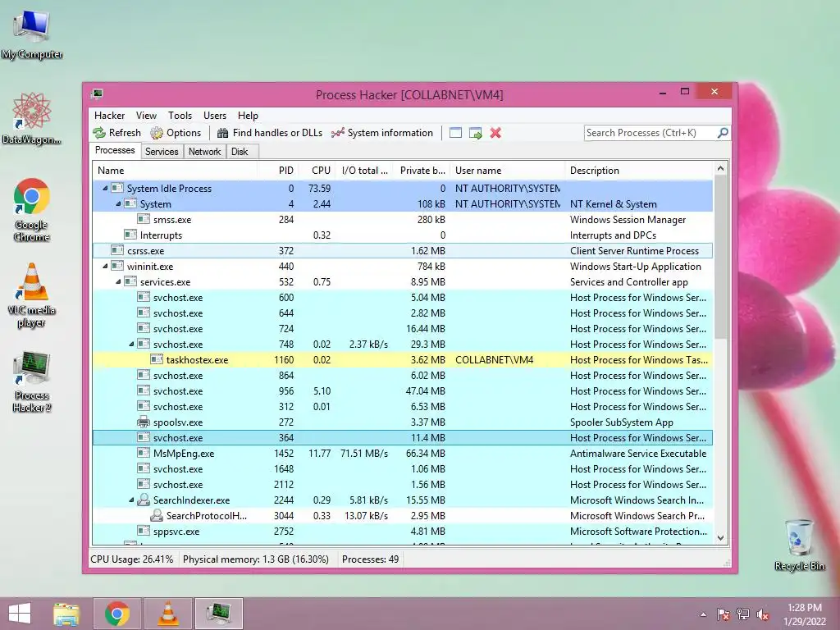Open the View menu

coord(146,115)
